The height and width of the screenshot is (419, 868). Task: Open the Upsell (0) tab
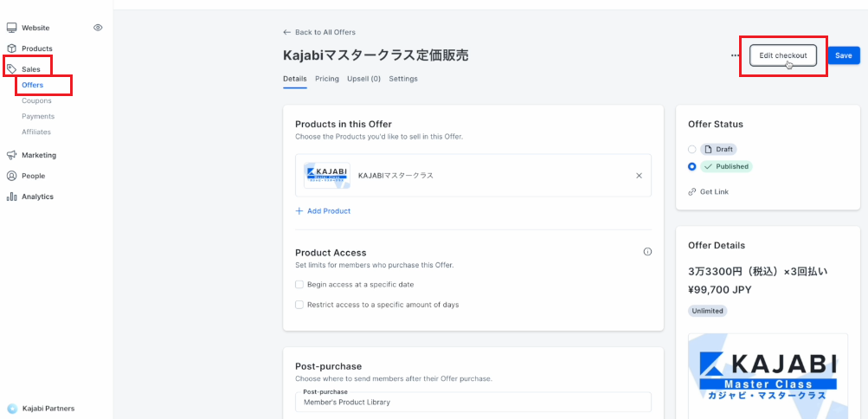[363, 79]
